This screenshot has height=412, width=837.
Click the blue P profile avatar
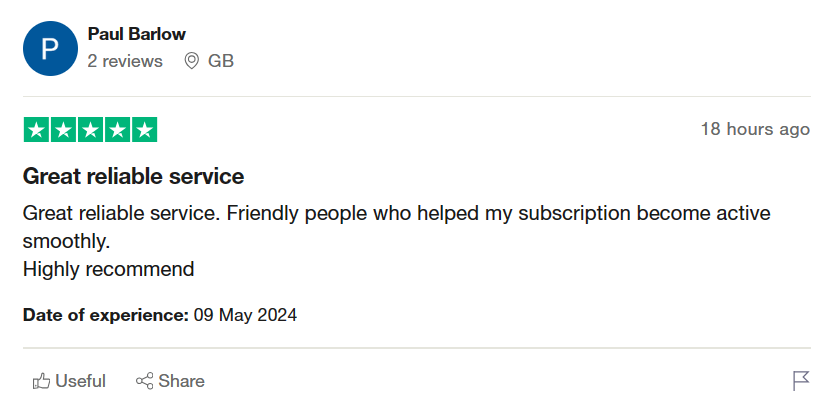(x=50, y=49)
